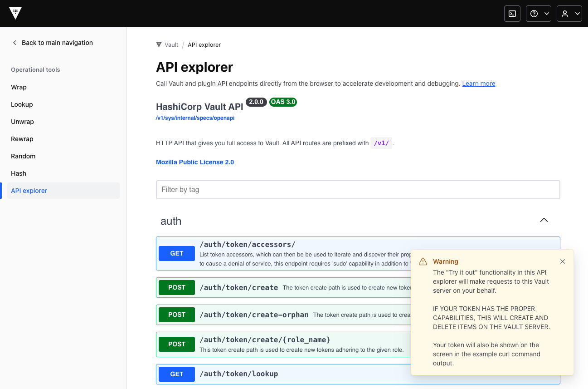Click the HashiCorp Vault API title
588x389 pixels.
click(x=199, y=107)
